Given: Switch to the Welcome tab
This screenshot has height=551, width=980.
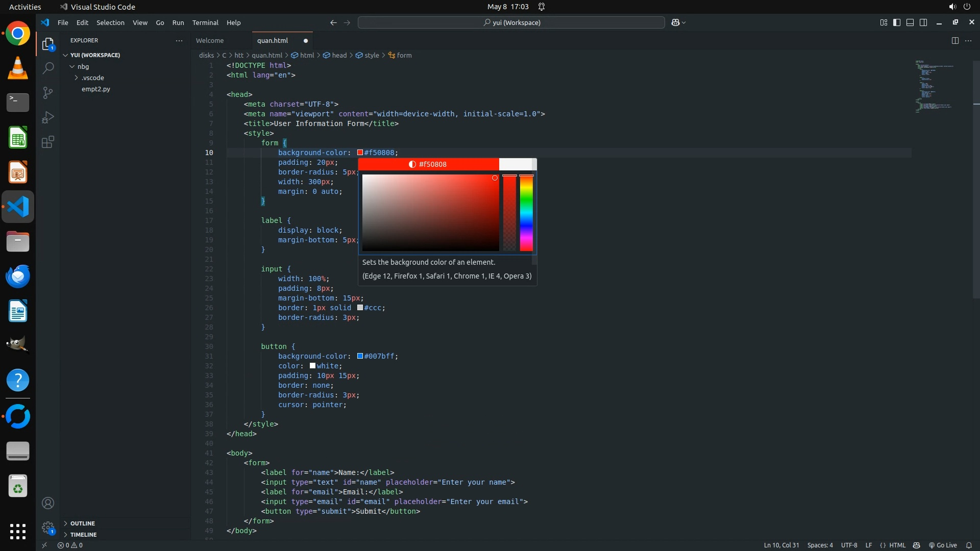Looking at the screenshot, I should pos(210,40).
